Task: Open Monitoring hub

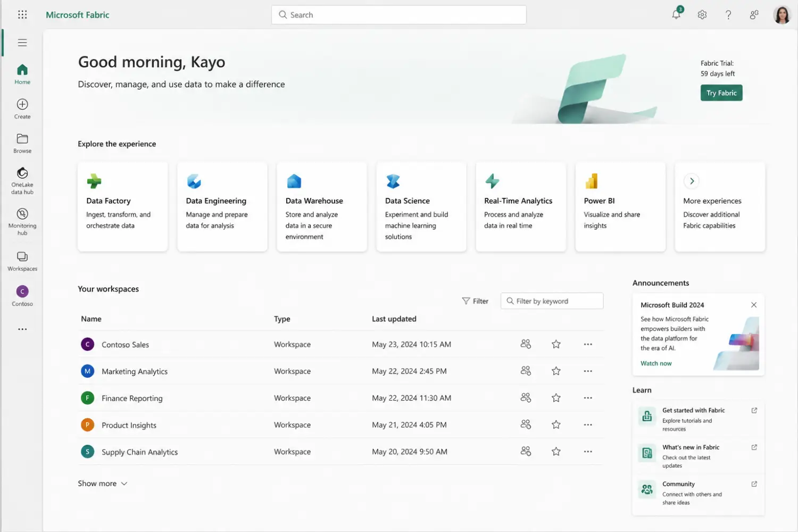Action: (22, 221)
